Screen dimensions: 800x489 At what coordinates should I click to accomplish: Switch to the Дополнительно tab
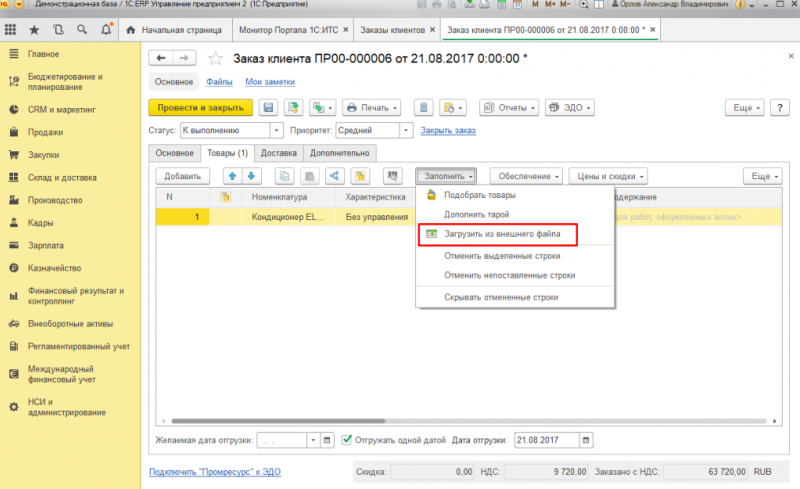[x=340, y=153]
